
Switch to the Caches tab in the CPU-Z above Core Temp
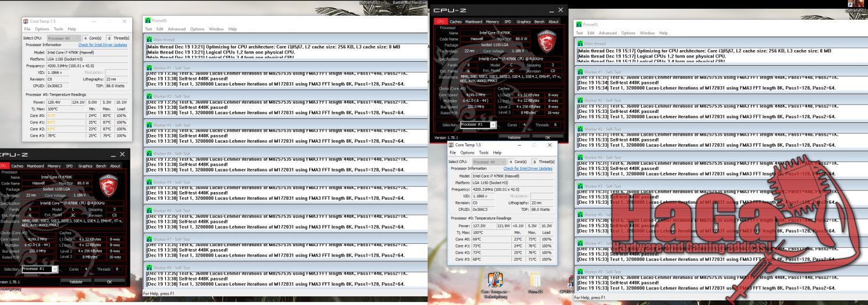(457, 22)
